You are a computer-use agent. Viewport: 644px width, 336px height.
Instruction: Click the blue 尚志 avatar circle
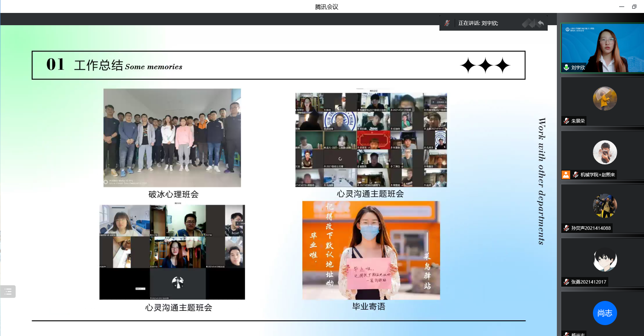[x=605, y=313]
